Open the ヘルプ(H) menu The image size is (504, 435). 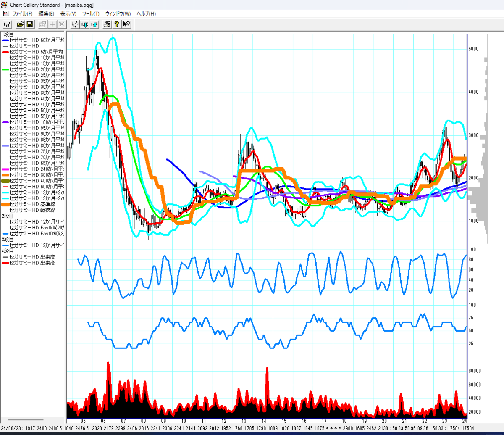pyautogui.click(x=146, y=13)
